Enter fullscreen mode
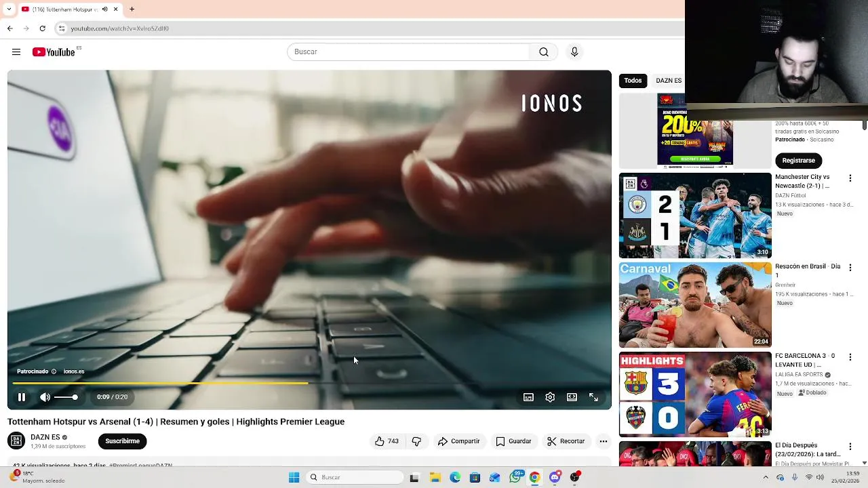Image resolution: width=868 pixels, height=488 pixels. pos(593,397)
